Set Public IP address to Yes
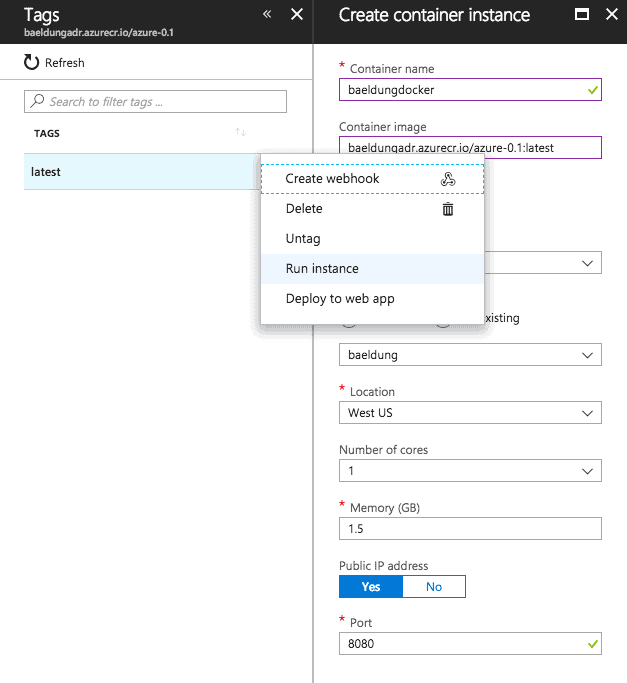 (370, 587)
